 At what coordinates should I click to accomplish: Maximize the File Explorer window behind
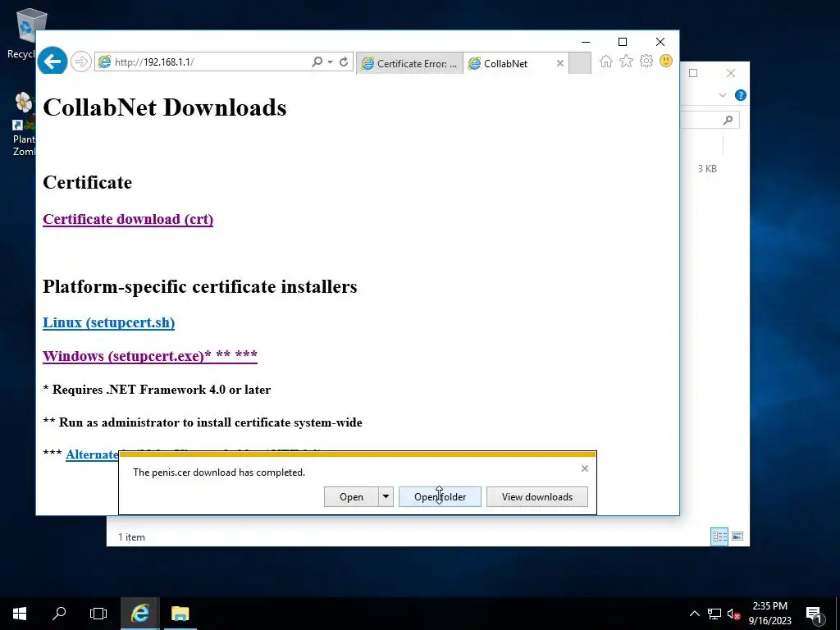pyautogui.click(x=693, y=73)
